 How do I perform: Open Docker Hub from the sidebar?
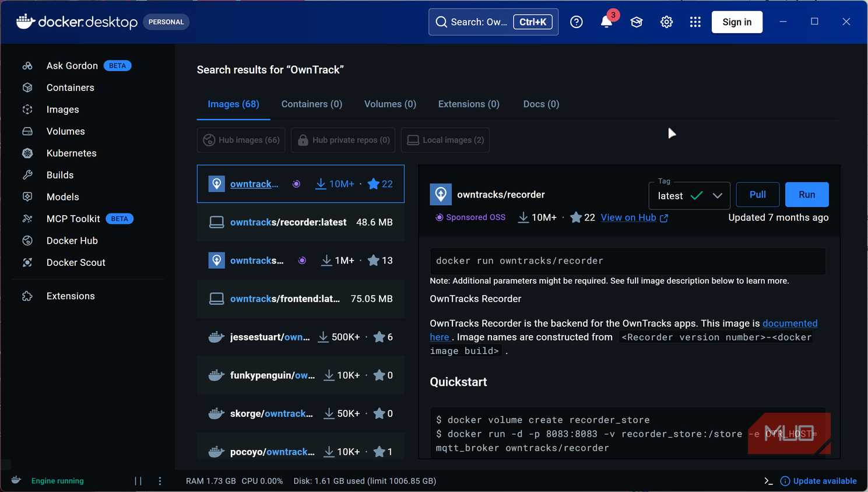pos(72,241)
